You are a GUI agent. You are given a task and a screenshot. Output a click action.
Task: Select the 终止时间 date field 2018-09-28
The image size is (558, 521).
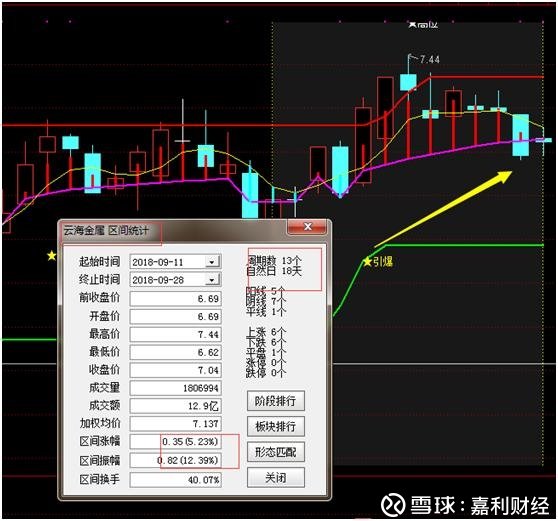(175, 280)
